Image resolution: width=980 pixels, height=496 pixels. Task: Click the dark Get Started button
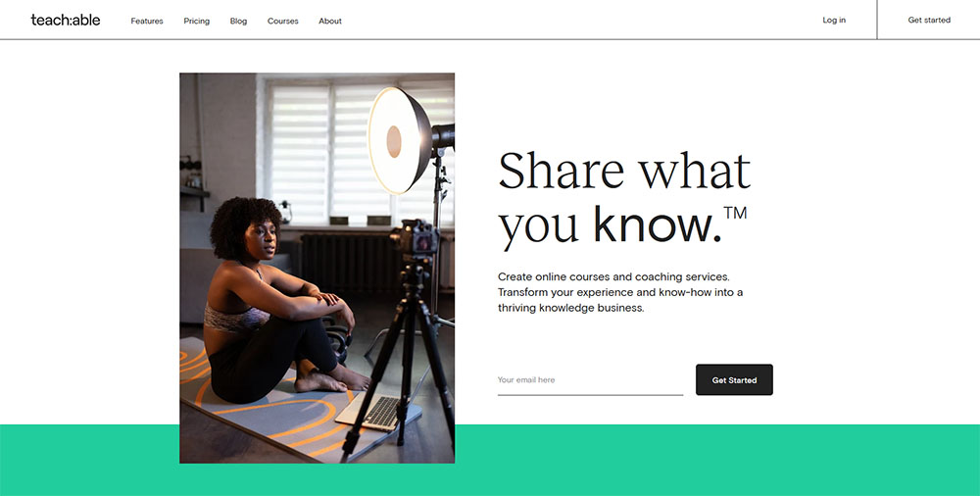(734, 379)
